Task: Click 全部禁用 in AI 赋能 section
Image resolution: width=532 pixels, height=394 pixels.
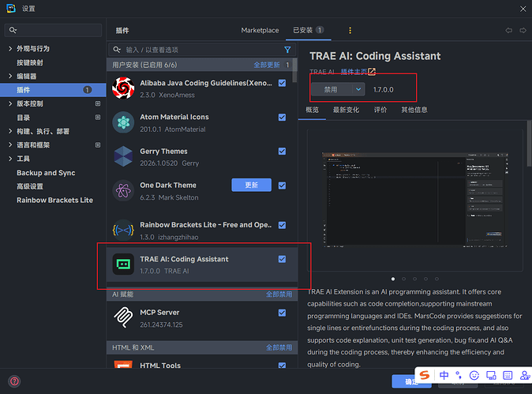Action: (x=279, y=295)
